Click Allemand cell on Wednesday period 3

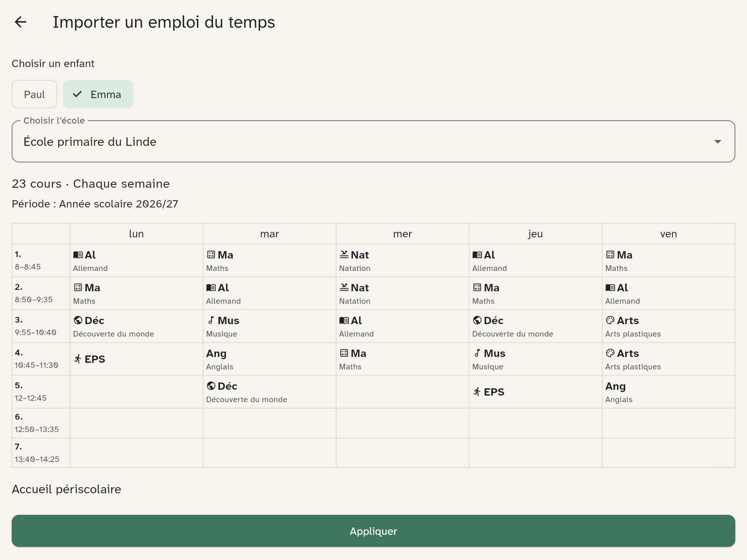(403, 326)
